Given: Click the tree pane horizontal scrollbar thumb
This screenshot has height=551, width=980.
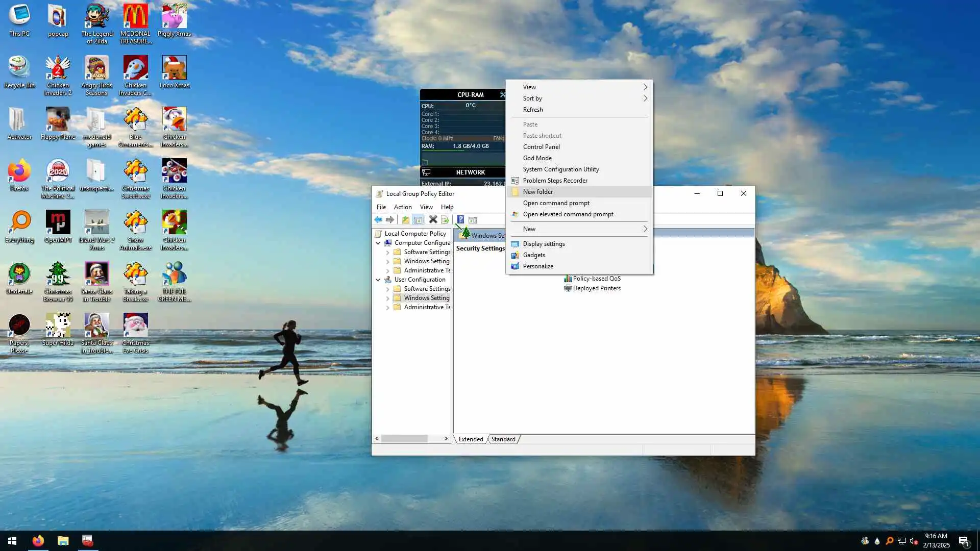Looking at the screenshot, I should point(404,439).
